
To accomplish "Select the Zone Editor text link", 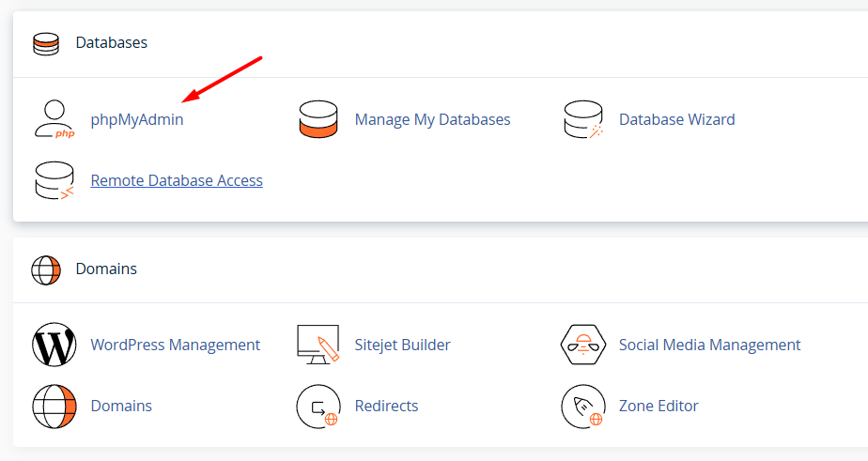I will click(659, 406).
